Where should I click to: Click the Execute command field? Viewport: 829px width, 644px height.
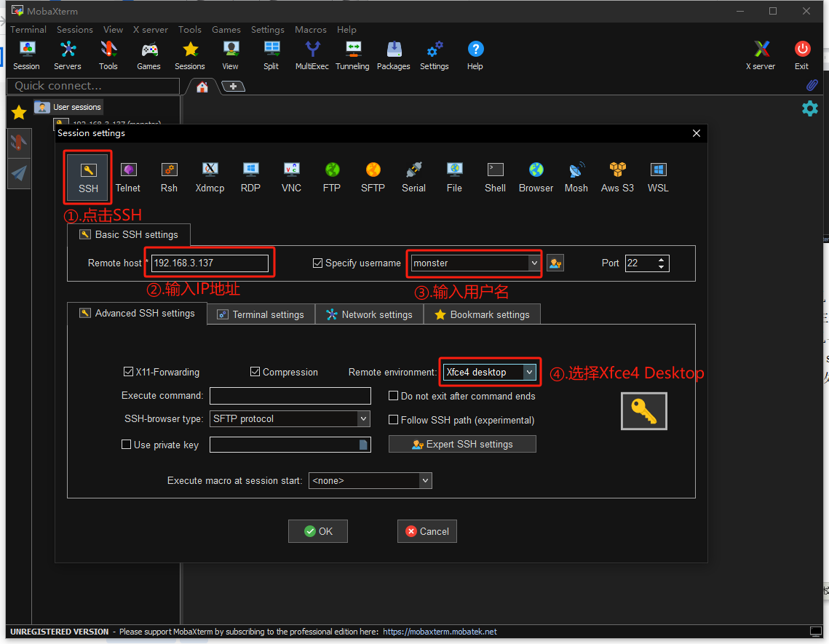pos(290,395)
